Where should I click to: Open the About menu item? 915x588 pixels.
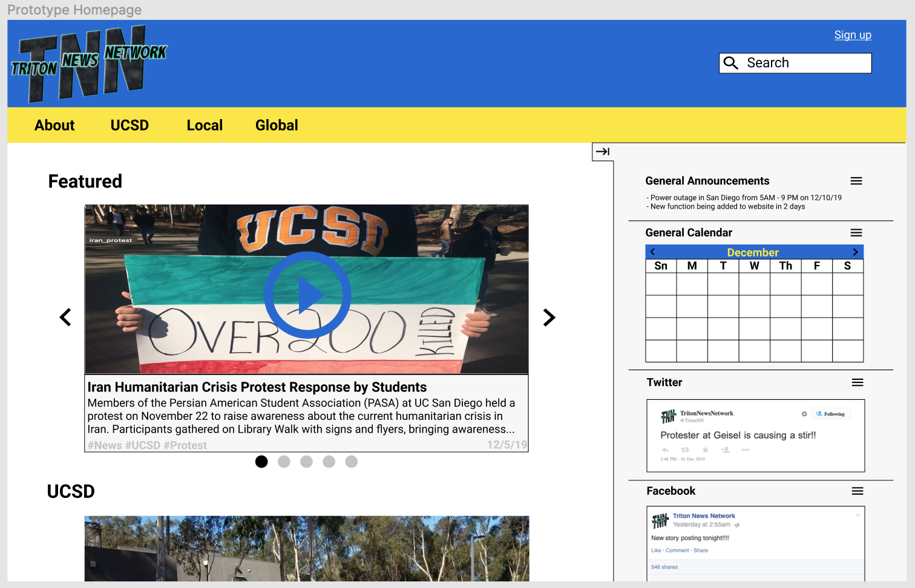click(54, 125)
